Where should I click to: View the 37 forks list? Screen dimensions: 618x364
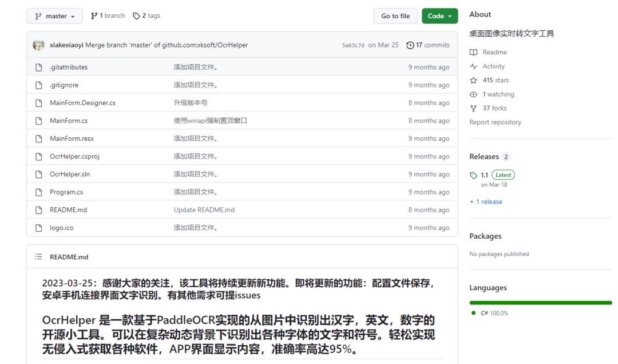pyautogui.click(x=494, y=108)
